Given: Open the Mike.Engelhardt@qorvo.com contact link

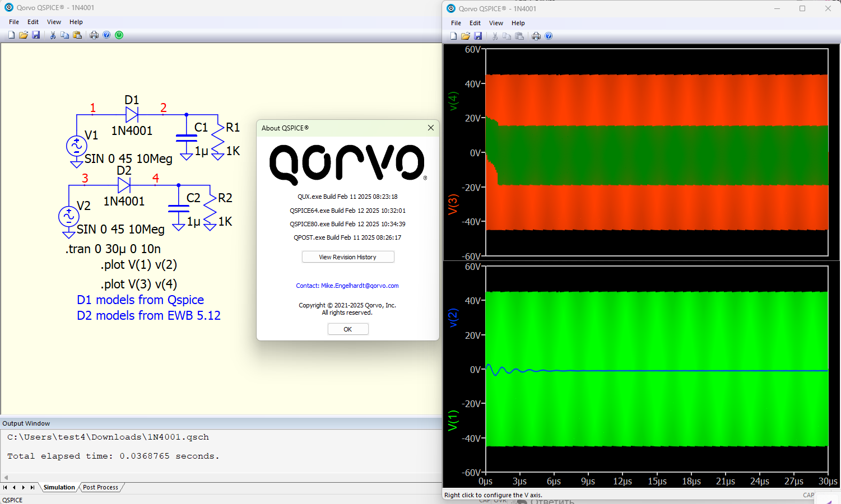Looking at the screenshot, I should pyautogui.click(x=347, y=286).
